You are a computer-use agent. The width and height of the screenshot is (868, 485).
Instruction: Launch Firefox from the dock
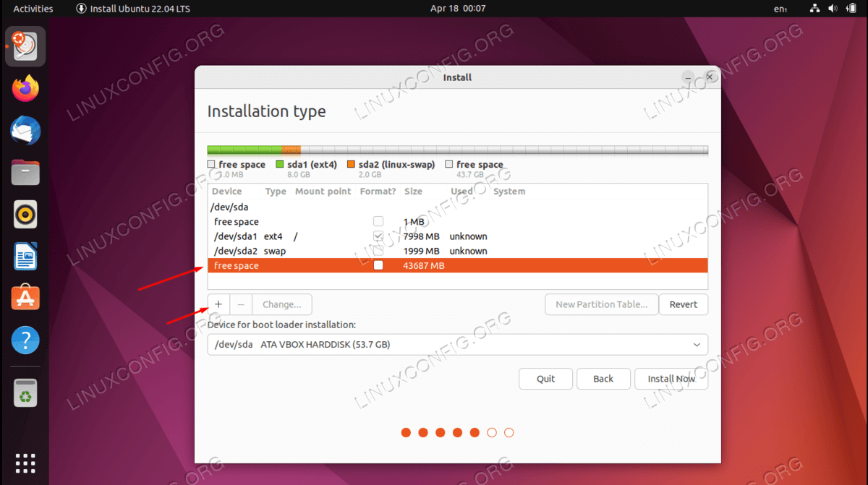(x=26, y=89)
